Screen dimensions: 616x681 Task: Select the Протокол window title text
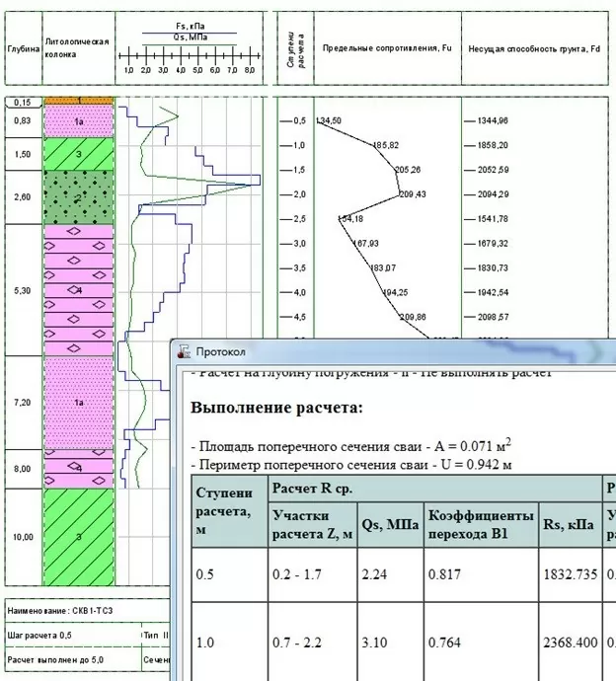[221, 351]
